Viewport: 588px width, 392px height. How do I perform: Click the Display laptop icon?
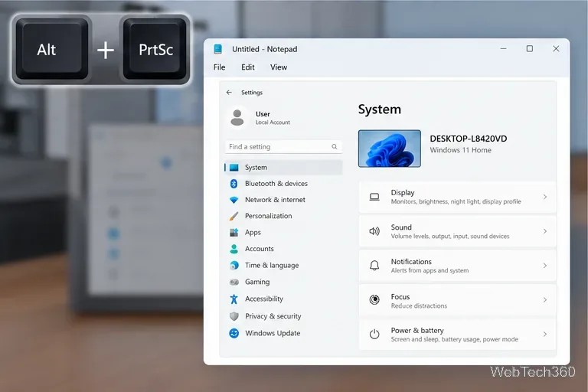click(x=374, y=197)
